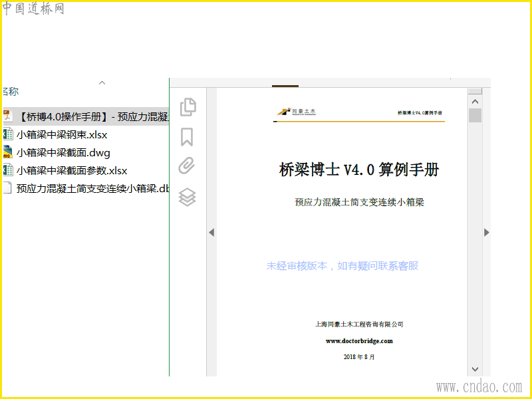Select file 小箱梁中梁截面.dwg
The width and height of the screenshot is (532, 399).
[x=63, y=153]
